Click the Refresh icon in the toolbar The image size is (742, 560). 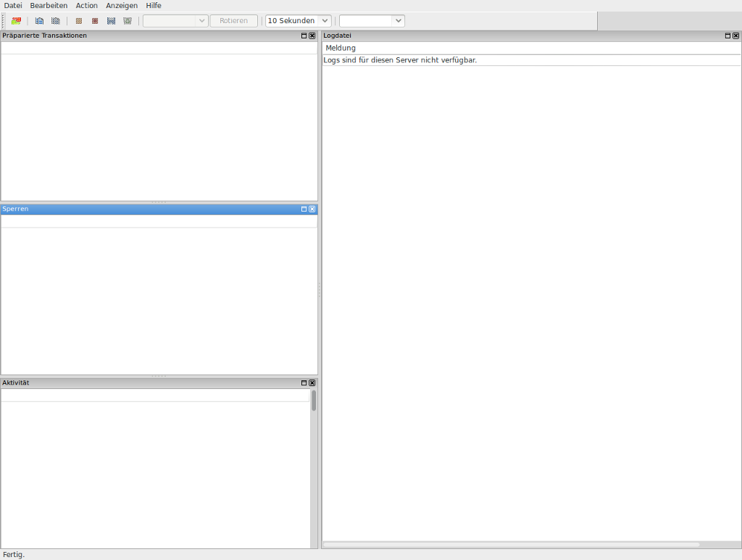[x=16, y=21]
